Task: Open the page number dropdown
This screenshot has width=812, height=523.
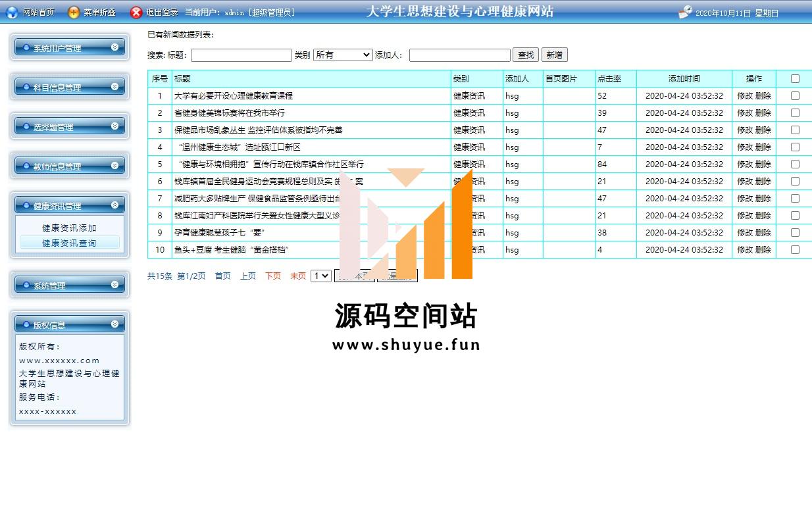Action: [321, 276]
